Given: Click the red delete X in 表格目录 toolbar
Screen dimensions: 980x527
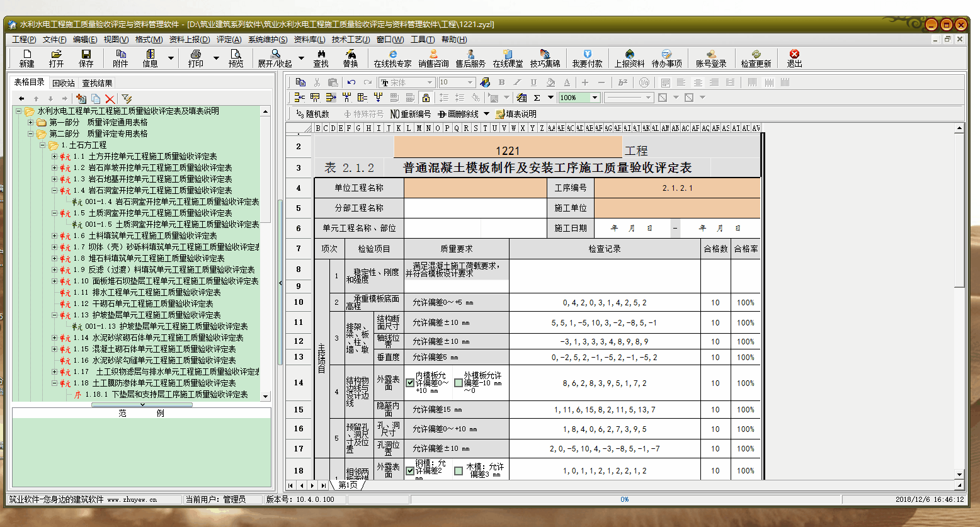Looking at the screenshot, I should [110, 99].
